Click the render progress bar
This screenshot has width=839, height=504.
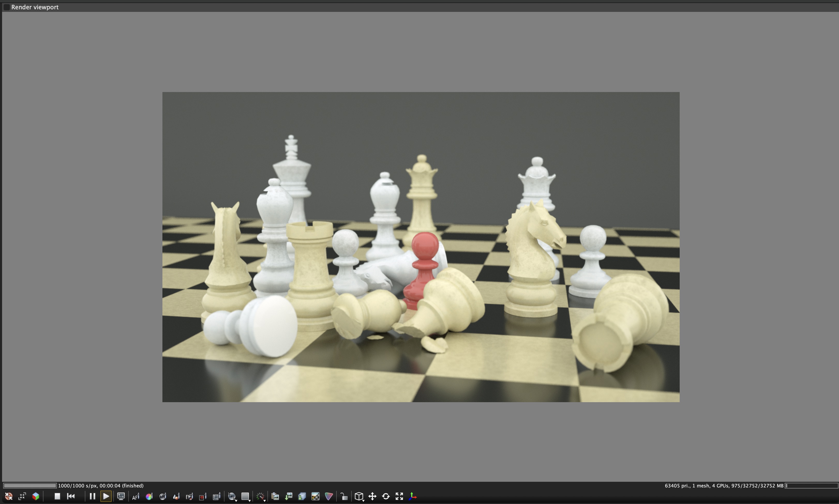click(30, 486)
